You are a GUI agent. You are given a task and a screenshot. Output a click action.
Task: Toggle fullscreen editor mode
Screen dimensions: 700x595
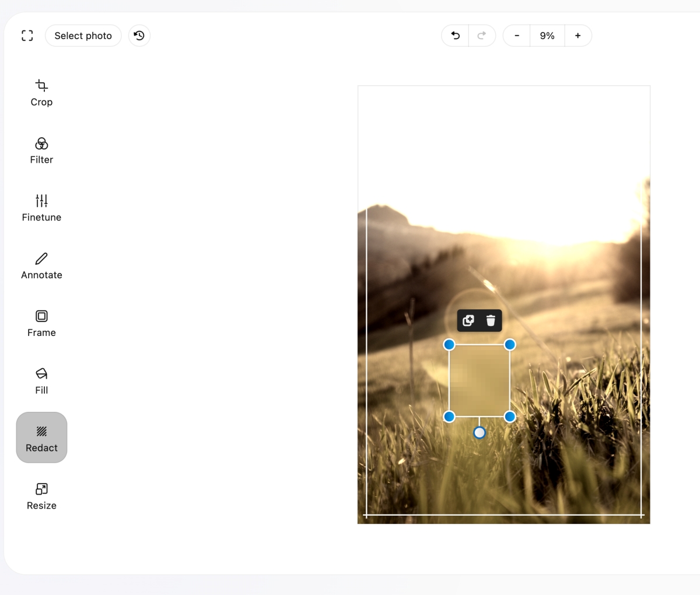[27, 36]
